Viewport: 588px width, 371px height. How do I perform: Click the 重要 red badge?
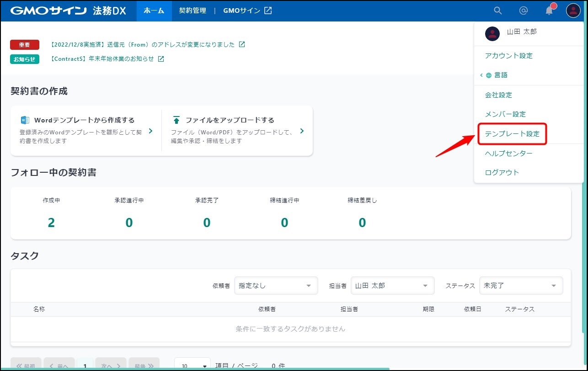25,45
